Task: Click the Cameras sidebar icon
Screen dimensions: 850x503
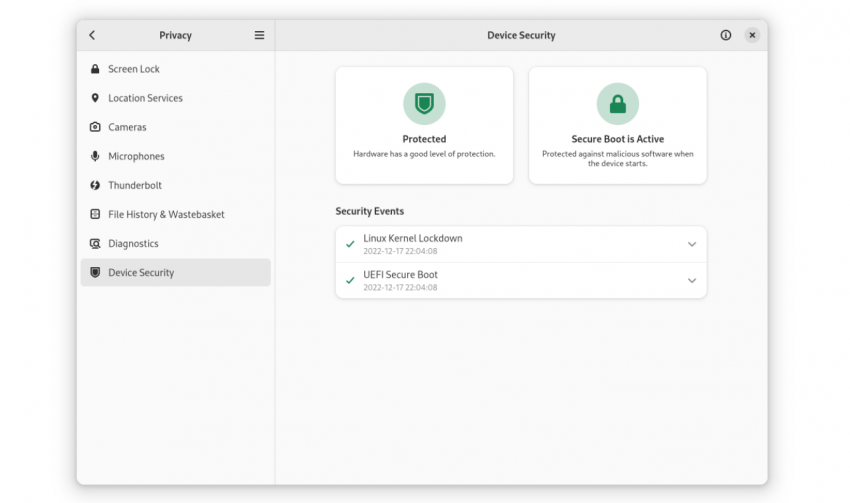Action: click(95, 127)
